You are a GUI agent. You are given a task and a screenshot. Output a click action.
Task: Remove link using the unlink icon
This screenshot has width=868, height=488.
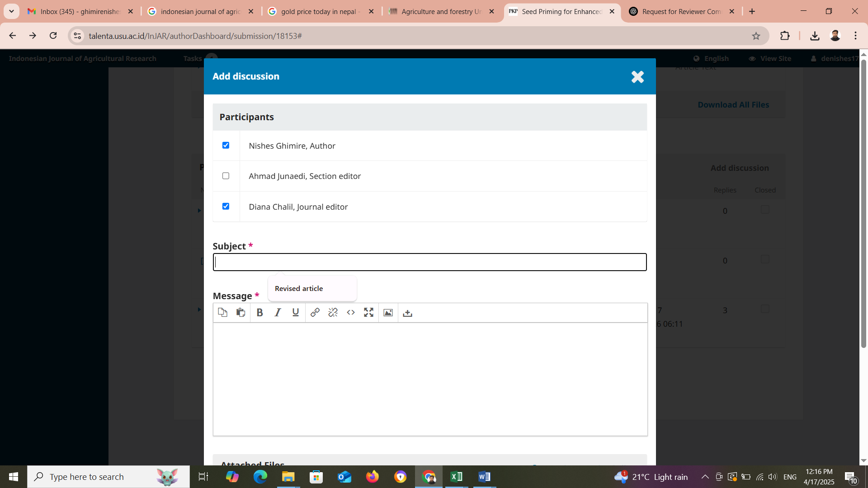click(333, 312)
